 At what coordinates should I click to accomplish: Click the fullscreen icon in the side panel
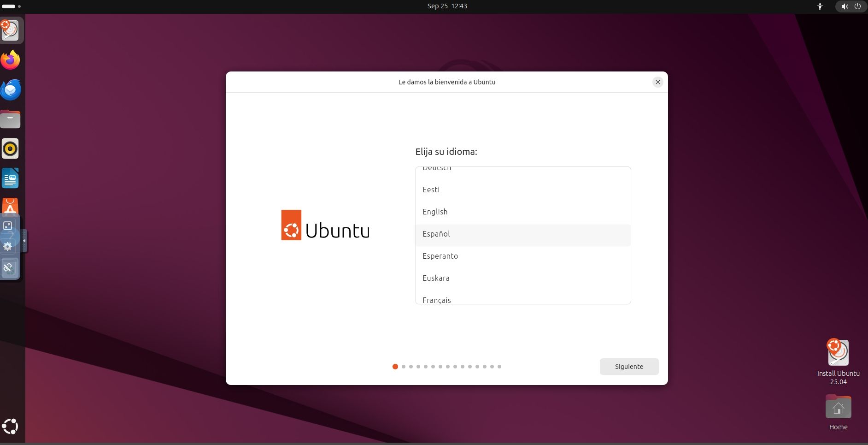[8, 225]
